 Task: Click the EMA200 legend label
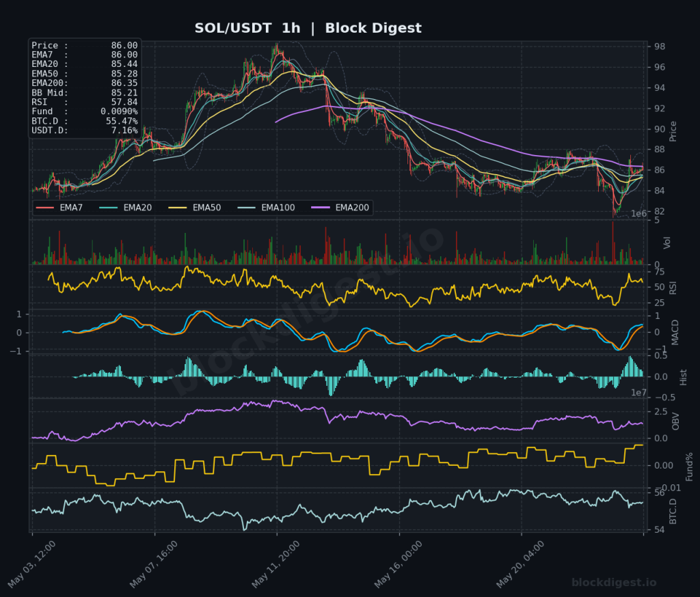coord(352,208)
